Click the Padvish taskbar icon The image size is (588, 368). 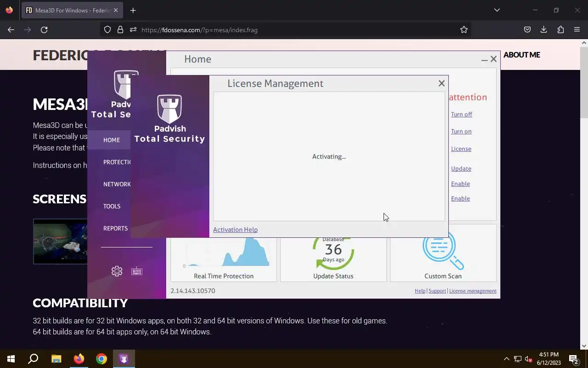pyautogui.click(x=124, y=359)
